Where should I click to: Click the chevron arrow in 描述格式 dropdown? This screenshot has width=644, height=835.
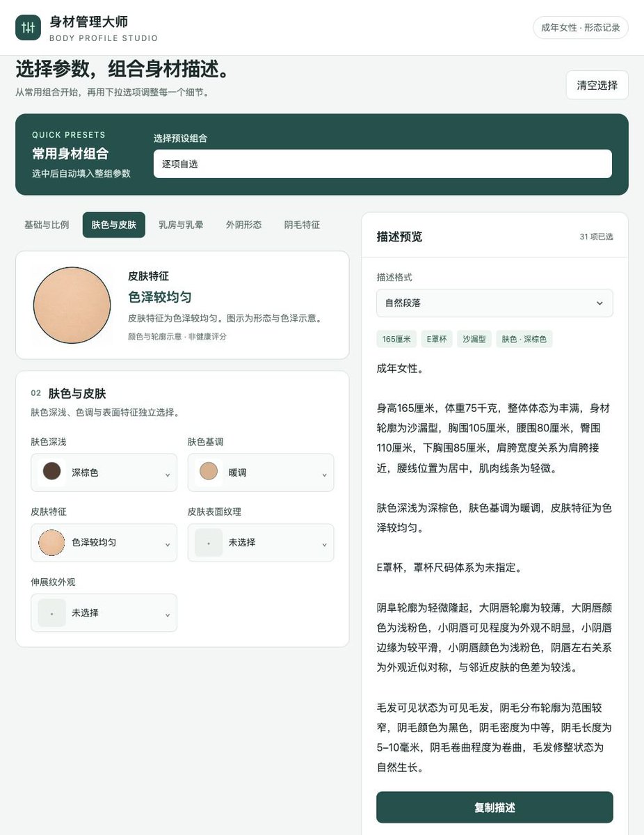pos(599,303)
